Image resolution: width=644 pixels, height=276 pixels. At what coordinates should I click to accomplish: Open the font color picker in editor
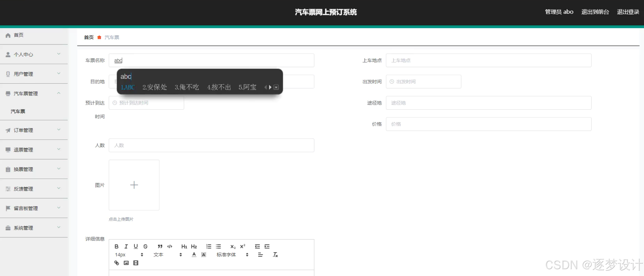[x=194, y=255]
